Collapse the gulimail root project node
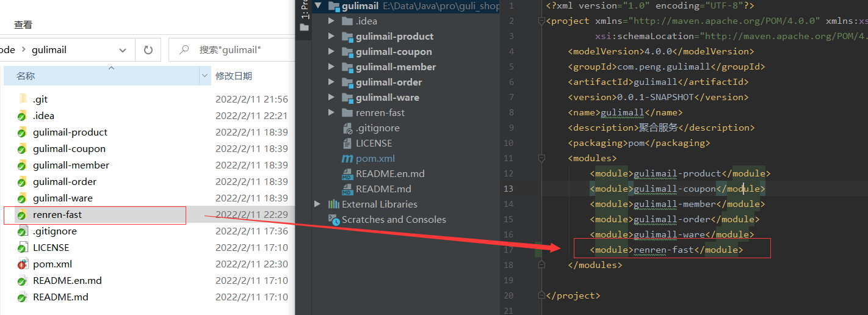 [317, 6]
